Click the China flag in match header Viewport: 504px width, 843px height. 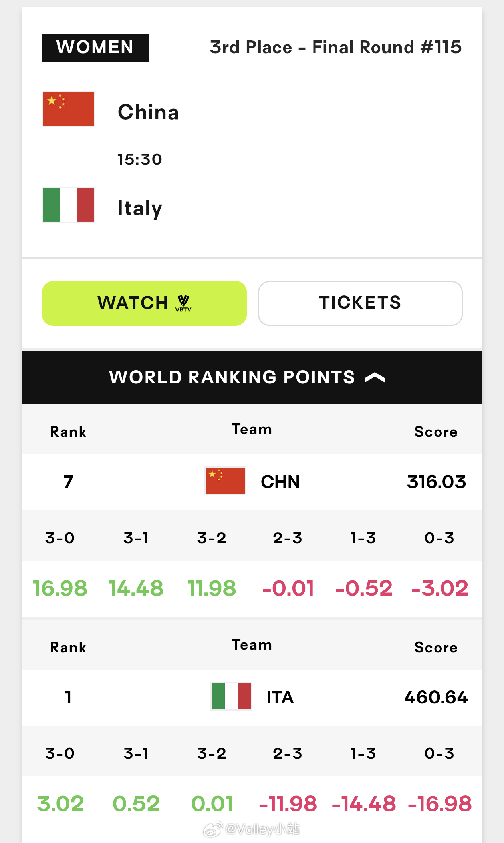click(x=68, y=109)
